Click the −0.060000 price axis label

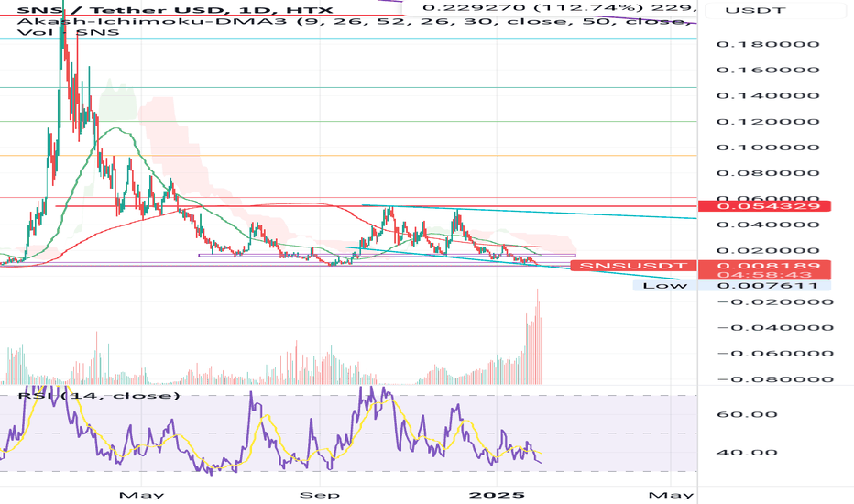pos(775,354)
